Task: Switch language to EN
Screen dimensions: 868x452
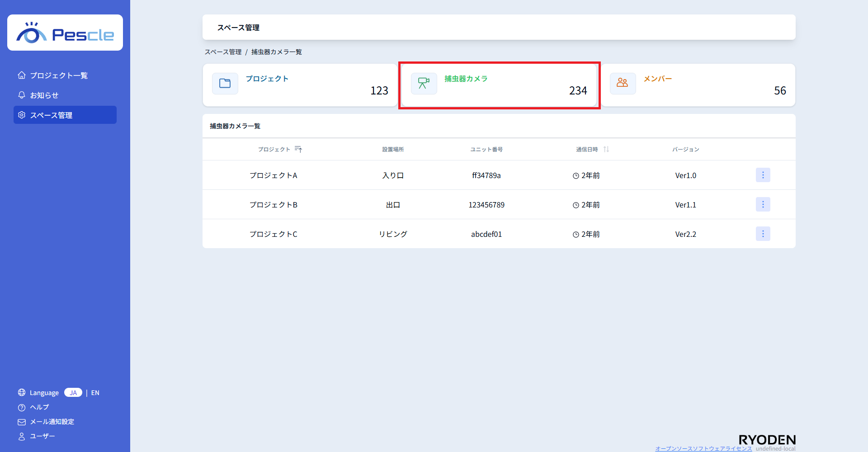Action: (x=95, y=393)
